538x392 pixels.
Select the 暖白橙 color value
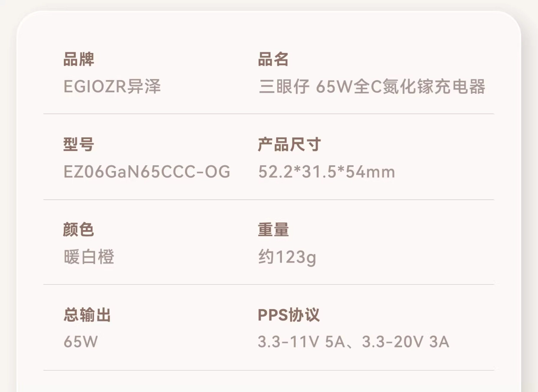89,257
